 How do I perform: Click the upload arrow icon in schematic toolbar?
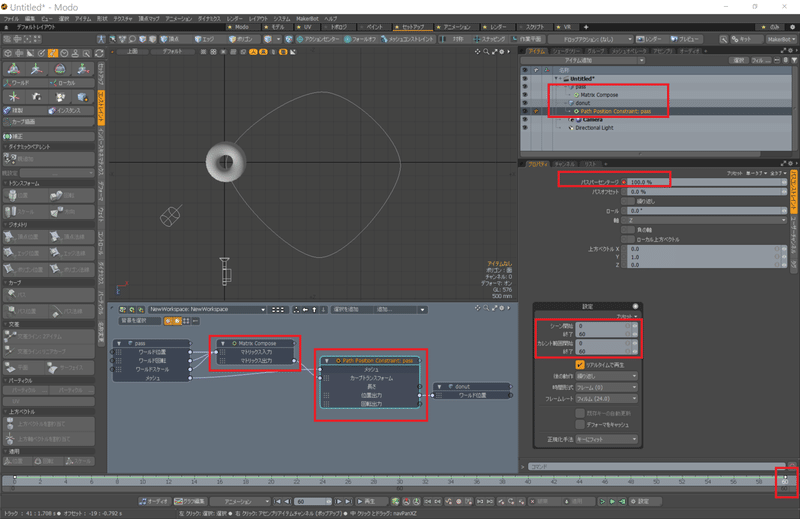314,310
